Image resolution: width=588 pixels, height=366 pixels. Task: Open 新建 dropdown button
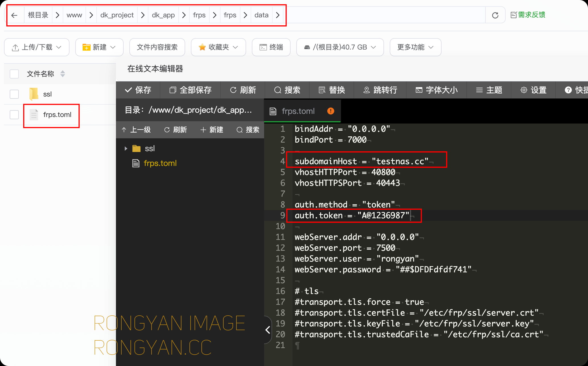(x=99, y=47)
